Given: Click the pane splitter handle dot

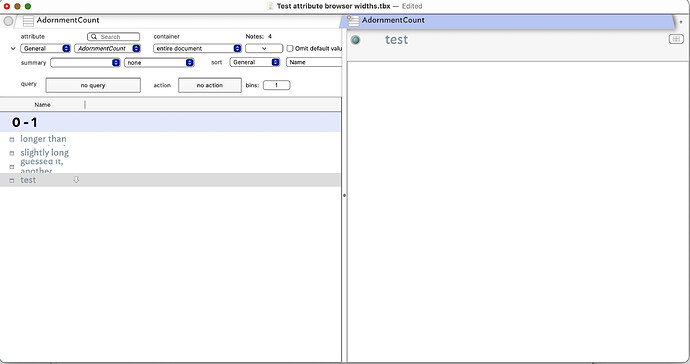Looking at the screenshot, I should pos(344,195).
